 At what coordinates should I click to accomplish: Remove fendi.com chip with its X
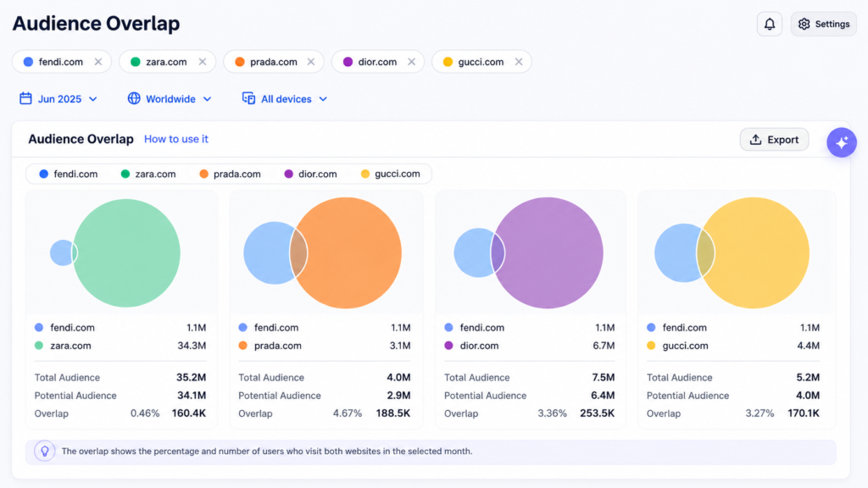tap(98, 62)
